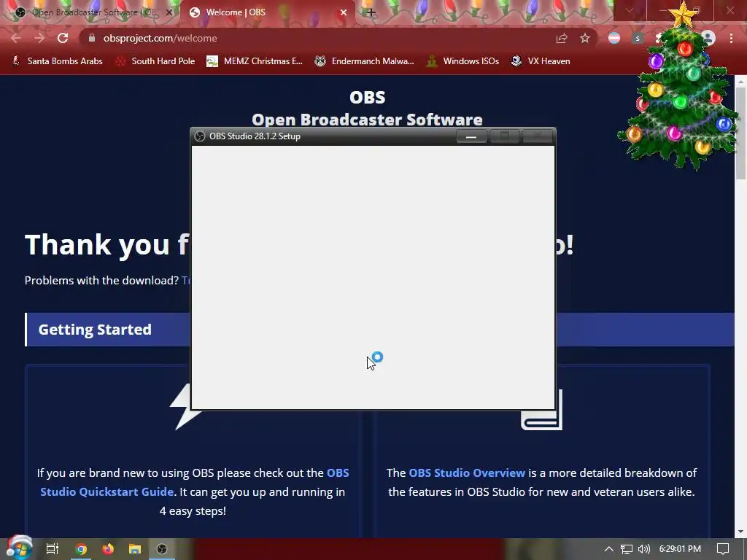Open Chrome three-dot menu
This screenshot has height=560, width=747.
[731, 38]
